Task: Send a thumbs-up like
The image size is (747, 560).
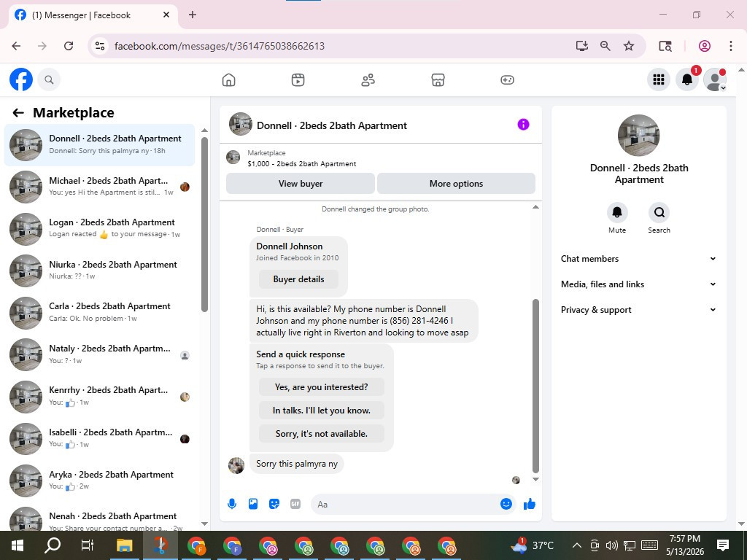Action: 530,504
